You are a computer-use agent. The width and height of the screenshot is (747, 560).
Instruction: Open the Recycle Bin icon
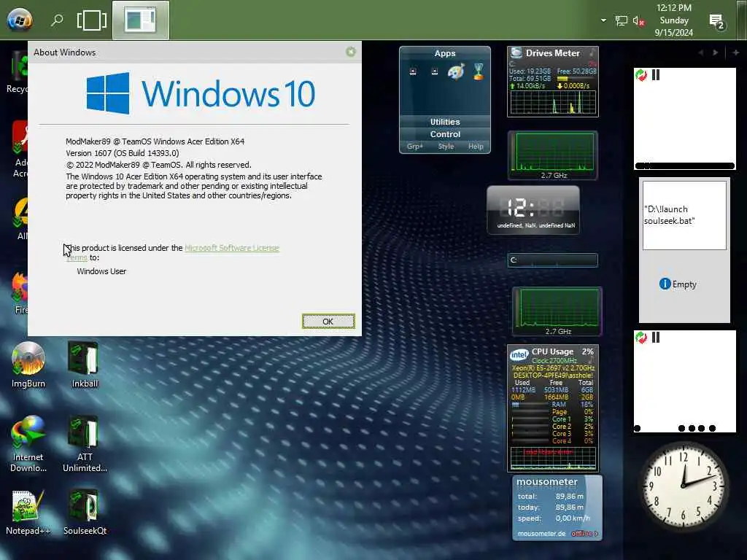[x=18, y=72]
